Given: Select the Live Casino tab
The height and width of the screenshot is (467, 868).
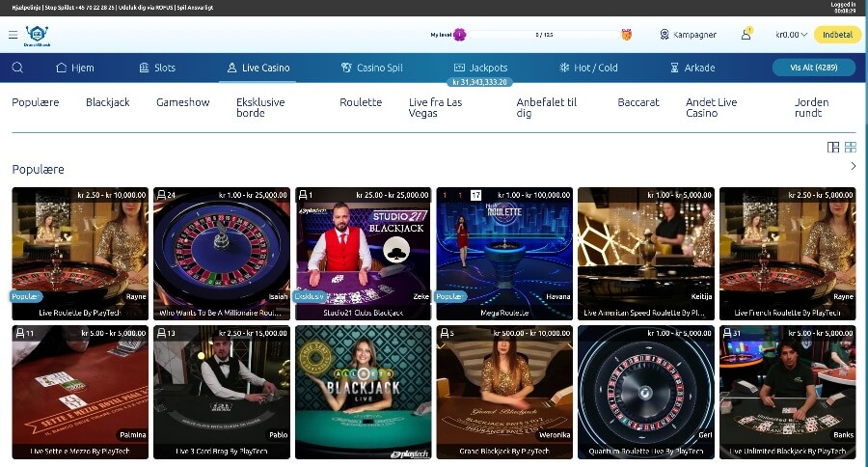Looking at the screenshot, I should 258,68.
